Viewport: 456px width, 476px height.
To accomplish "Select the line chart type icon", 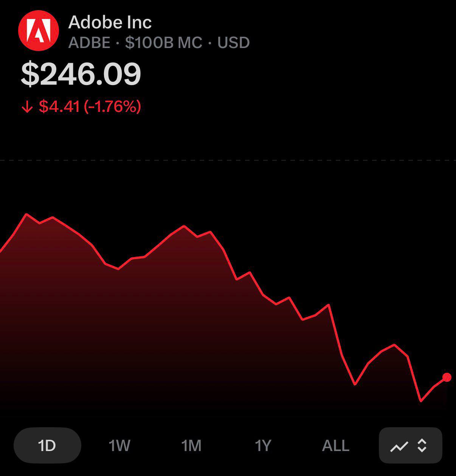I will (x=399, y=446).
